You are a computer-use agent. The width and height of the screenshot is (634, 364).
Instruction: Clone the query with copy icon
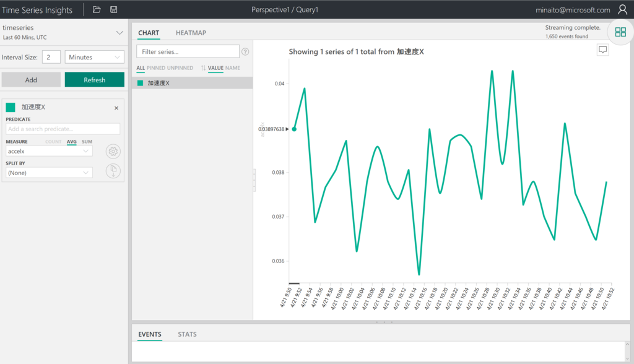tap(113, 171)
